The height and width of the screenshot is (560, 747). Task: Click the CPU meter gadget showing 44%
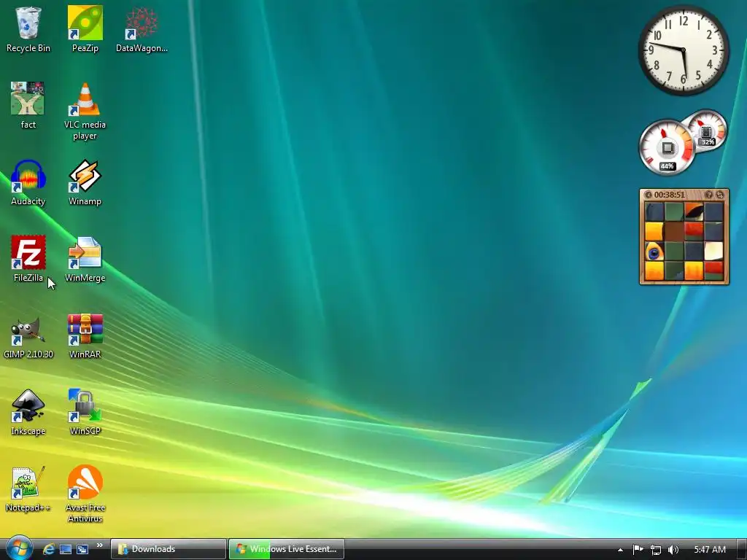coord(667,147)
